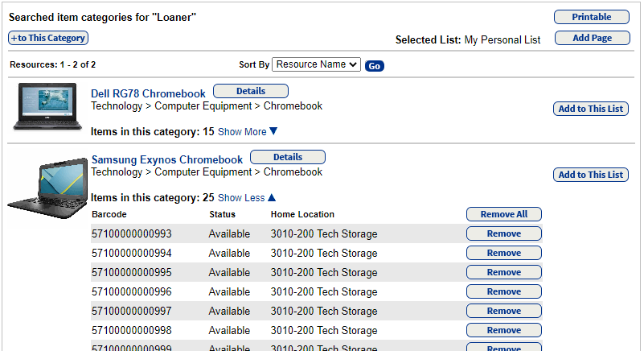This screenshot has height=351, width=644.
Task: Select barcode text 57100000000998
Action: pos(131,330)
